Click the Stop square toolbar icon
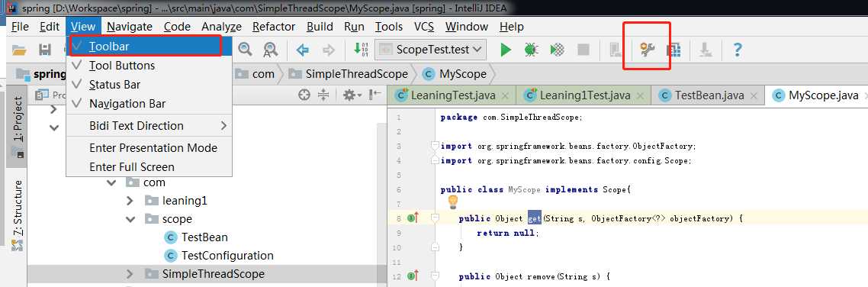The image size is (868, 287). click(x=583, y=50)
